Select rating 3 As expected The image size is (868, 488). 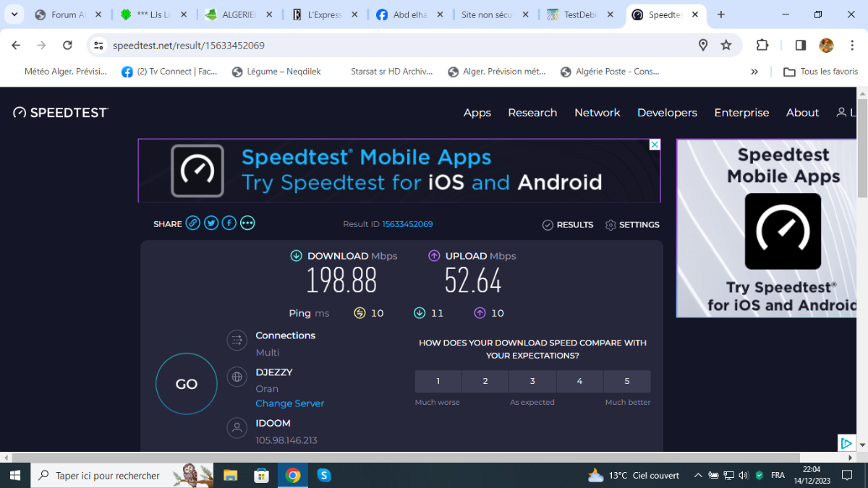532,381
